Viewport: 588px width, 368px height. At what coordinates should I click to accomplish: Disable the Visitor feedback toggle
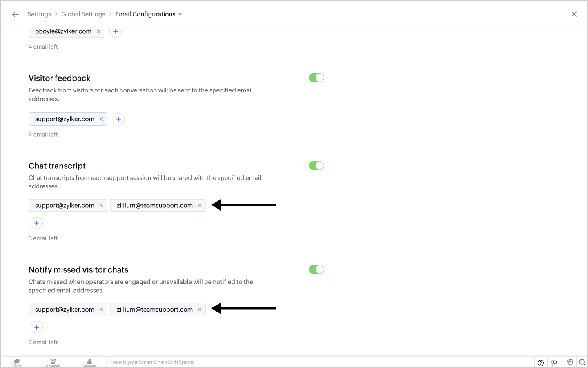tap(316, 78)
